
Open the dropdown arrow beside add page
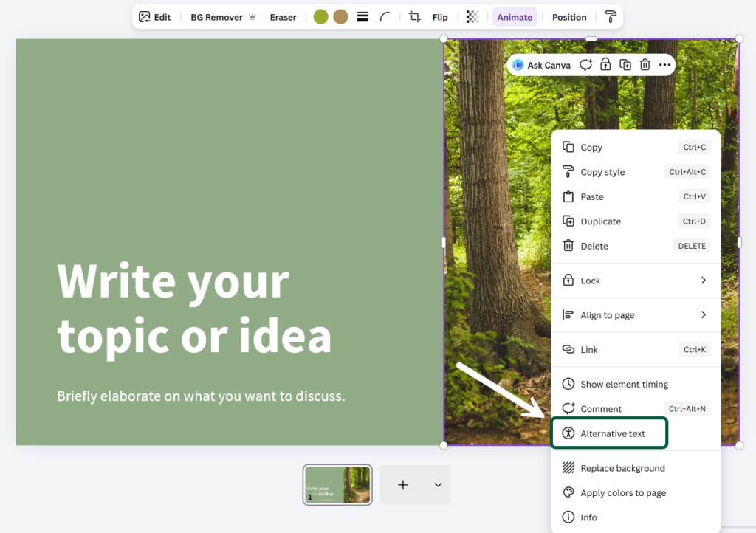point(438,485)
